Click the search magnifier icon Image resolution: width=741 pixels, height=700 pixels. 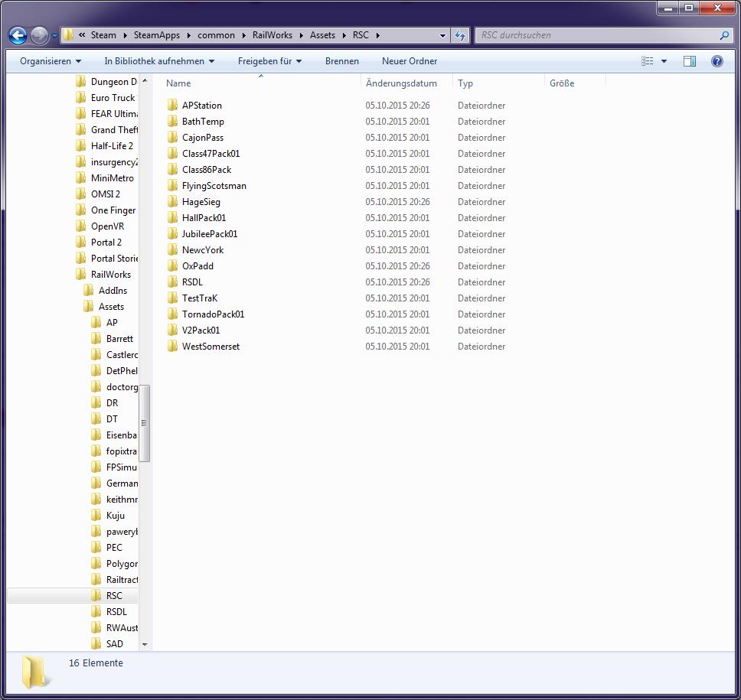click(x=724, y=35)
